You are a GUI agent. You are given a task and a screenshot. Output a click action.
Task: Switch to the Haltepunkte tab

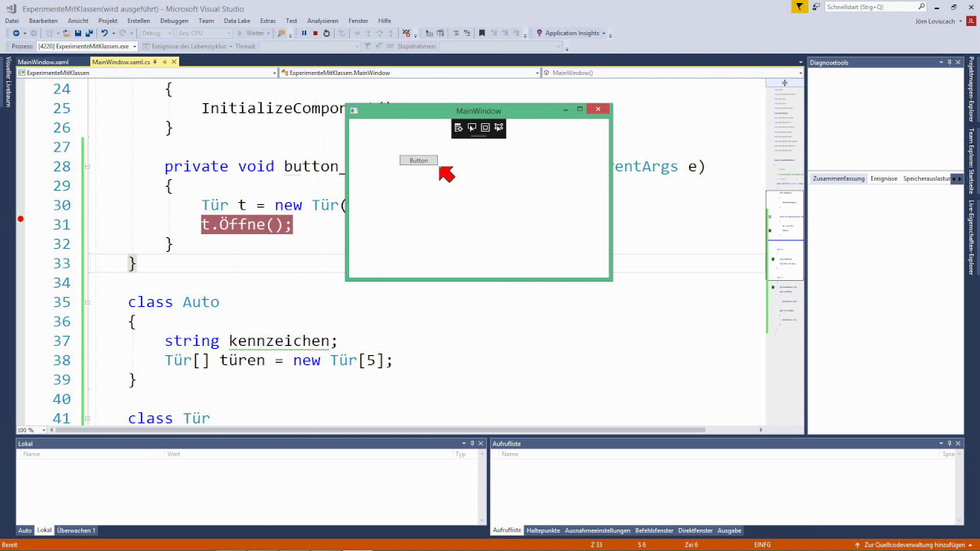click(543, 530)
